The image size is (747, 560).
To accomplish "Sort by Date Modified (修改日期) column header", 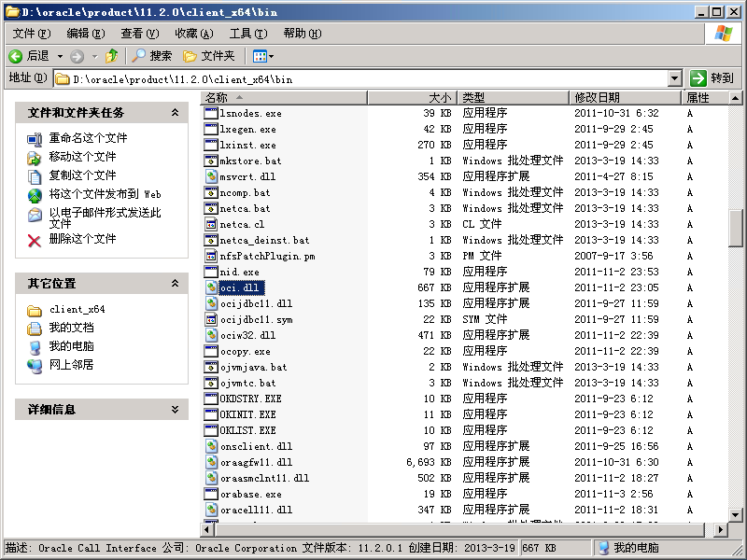I will [626, 98].
